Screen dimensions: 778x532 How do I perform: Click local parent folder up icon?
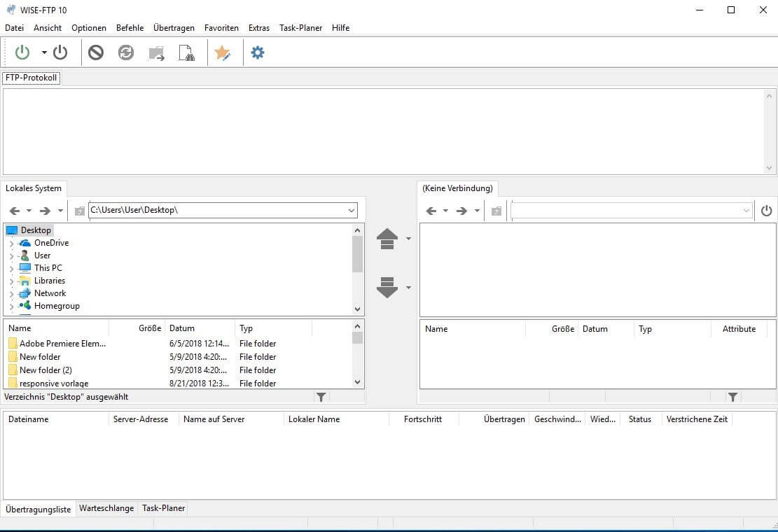pyautogui.click(x=79, y=211)
